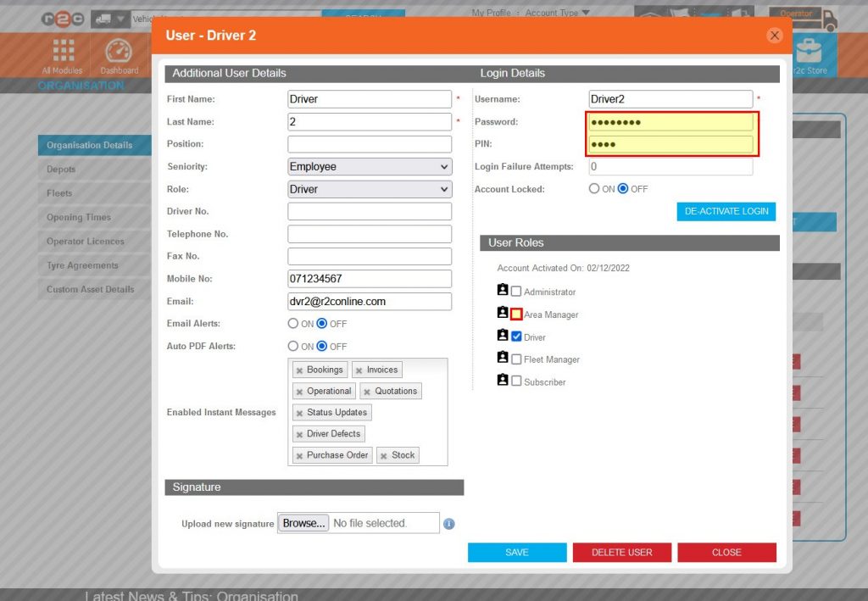This screenshot has height=601, width=868.
Task: Remove the Driver Defects instant message tag
Action: click(x=299, y=433)
